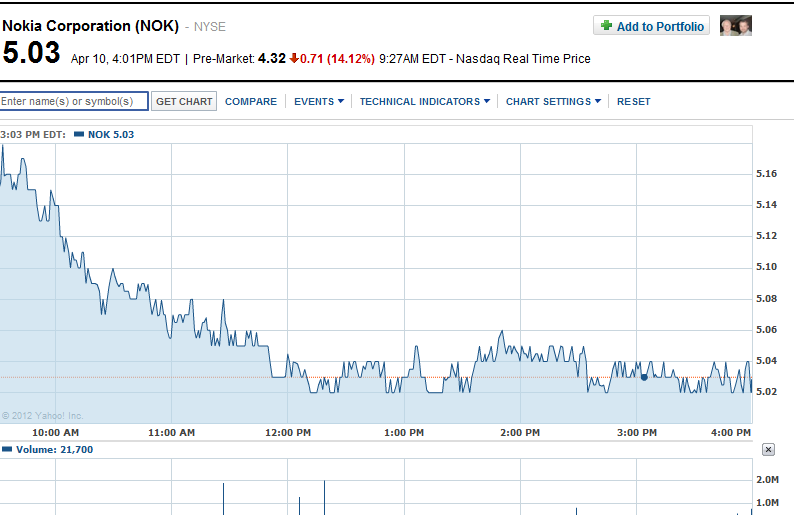Expand the TECHNICAL INDICATORS dropdown
Viewport: 794px width, 515px height.
coord(425,101)
